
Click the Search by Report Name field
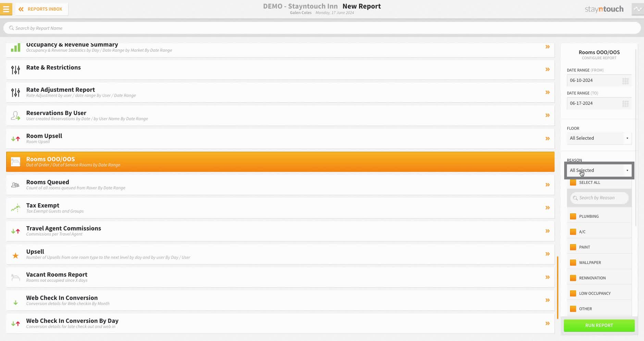(322, 28)
